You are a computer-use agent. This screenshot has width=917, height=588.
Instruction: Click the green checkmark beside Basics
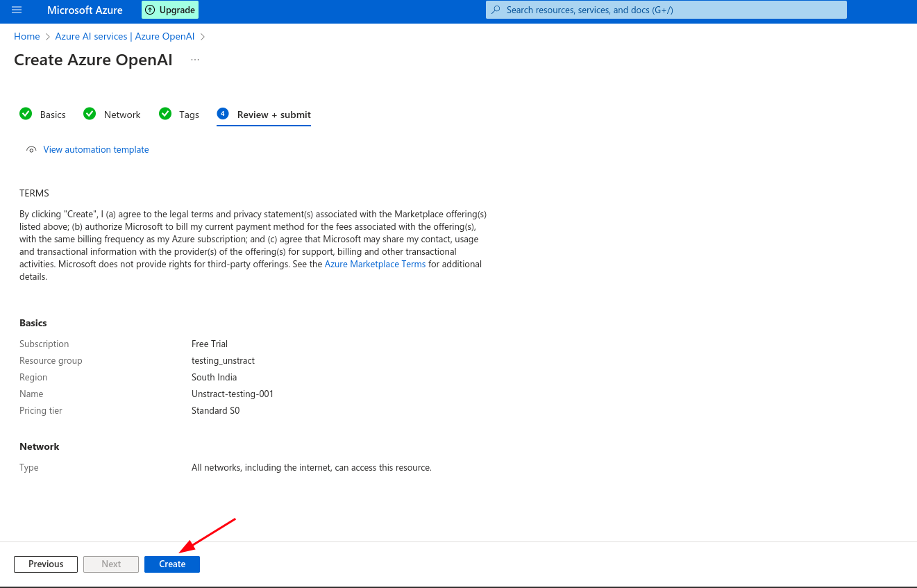tap(26, 114)
